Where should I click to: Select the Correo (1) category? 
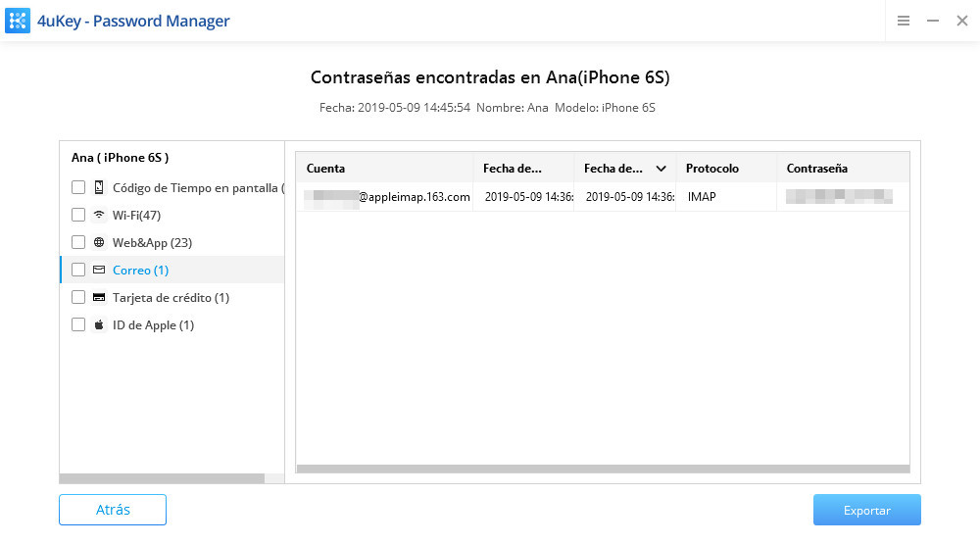click(140, 270)
